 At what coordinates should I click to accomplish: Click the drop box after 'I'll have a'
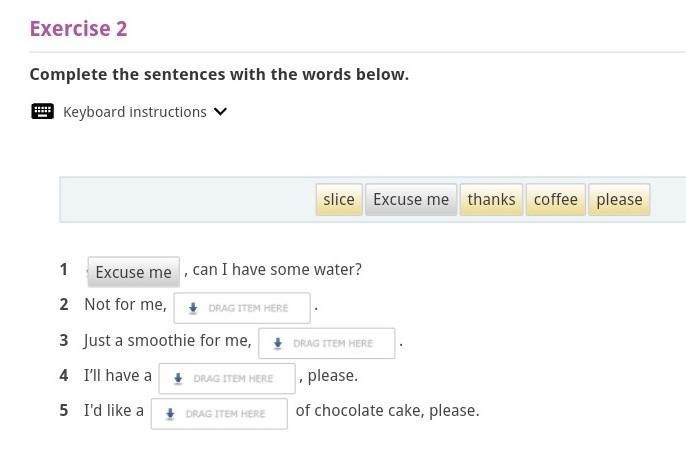pos(227,378)
